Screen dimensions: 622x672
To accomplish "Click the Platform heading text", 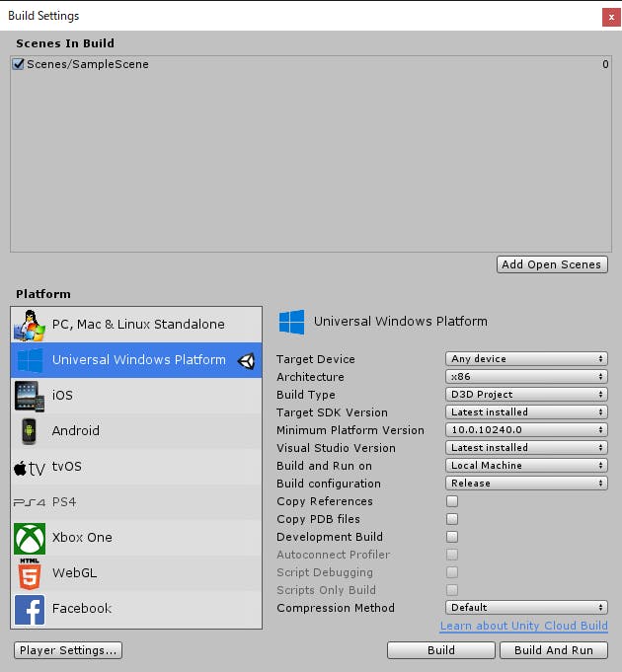I will (x=43, y=294).
